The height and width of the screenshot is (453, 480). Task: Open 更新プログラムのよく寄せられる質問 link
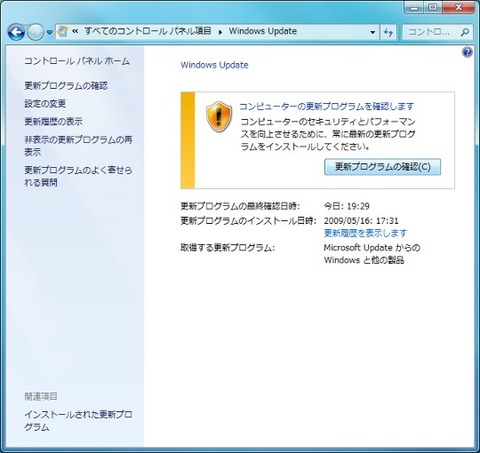pyautogui.click(x=78, y=176)
